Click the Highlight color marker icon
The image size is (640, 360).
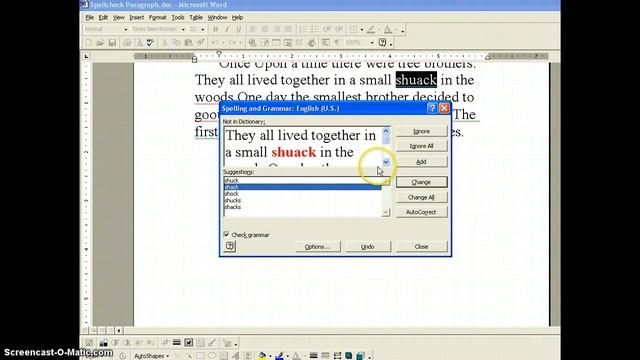[x=371, y=29]
